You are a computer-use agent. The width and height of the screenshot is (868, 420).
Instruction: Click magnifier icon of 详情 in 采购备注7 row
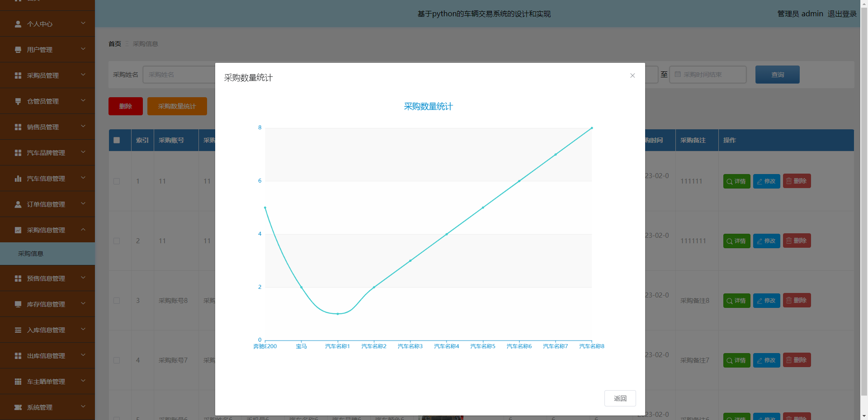tap(730, 360)
